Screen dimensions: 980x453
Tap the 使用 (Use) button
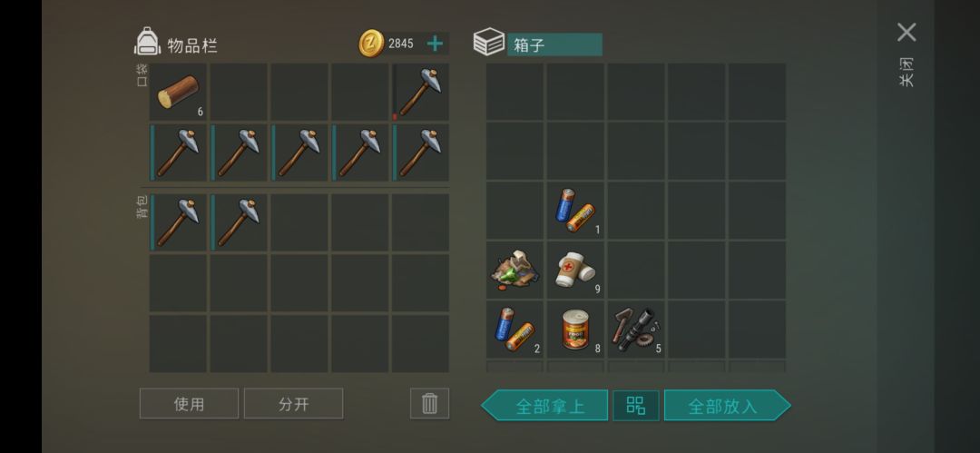tap(189, 404)
